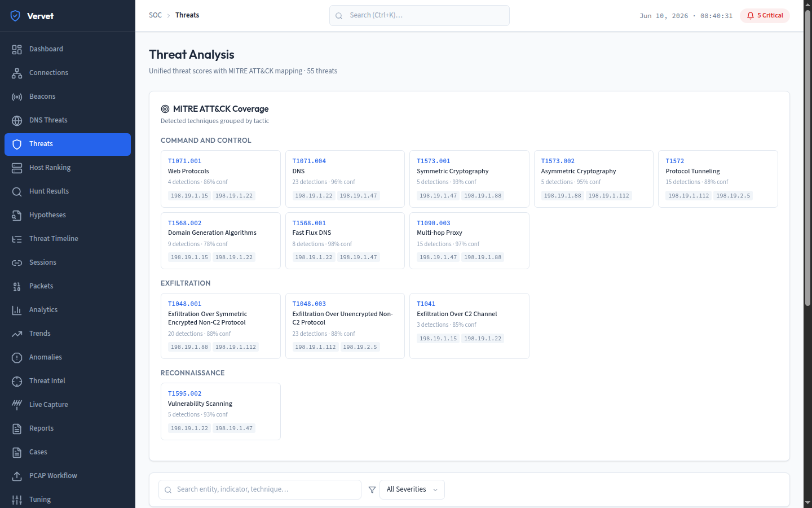This screenshot has width=812, height=508.
Task: Click the filter funnel icon
Action: 372,490
